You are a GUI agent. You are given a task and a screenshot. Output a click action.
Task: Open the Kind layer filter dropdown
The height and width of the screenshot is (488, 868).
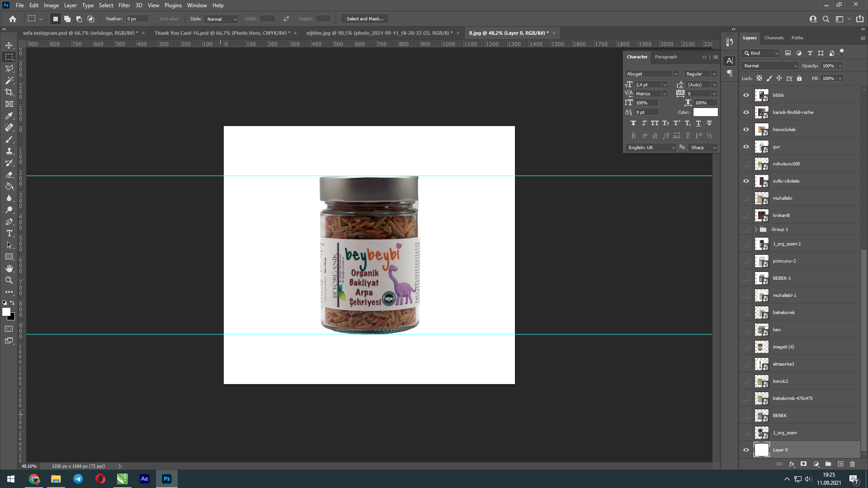click(x=761, y=53)
